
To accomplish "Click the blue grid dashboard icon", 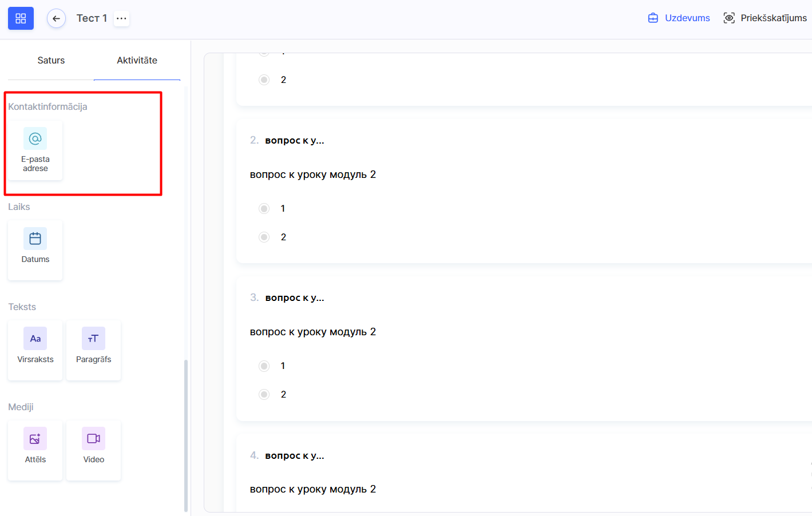I will (21, 18).
